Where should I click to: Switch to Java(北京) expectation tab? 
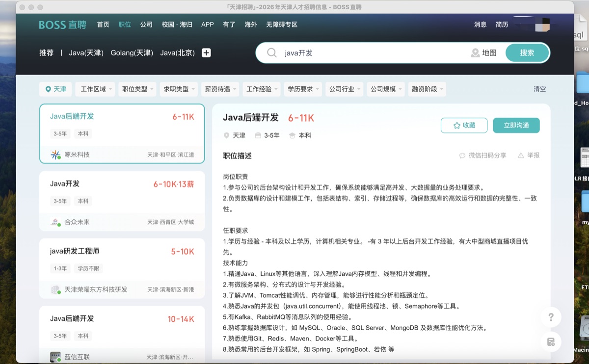(178, 53)
